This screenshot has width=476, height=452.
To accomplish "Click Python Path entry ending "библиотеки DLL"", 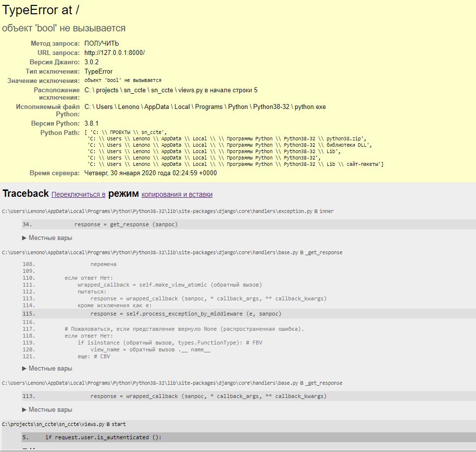I will coord(230,145).
